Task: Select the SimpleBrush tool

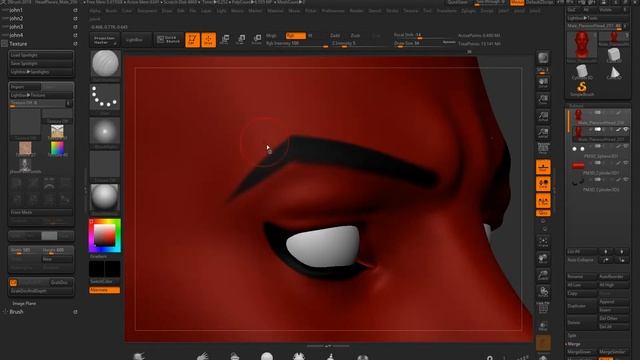Action: [x=582, y=88]
